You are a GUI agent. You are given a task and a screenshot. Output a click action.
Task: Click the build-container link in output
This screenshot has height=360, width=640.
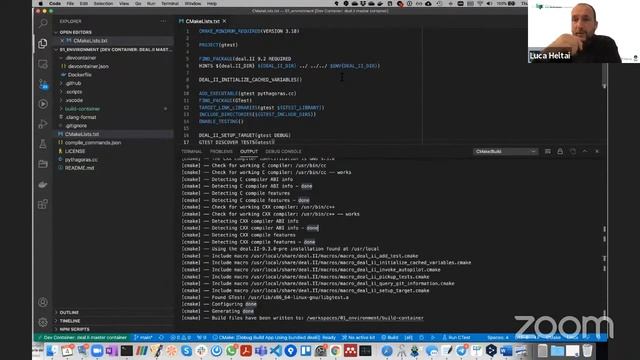[365, 318]
